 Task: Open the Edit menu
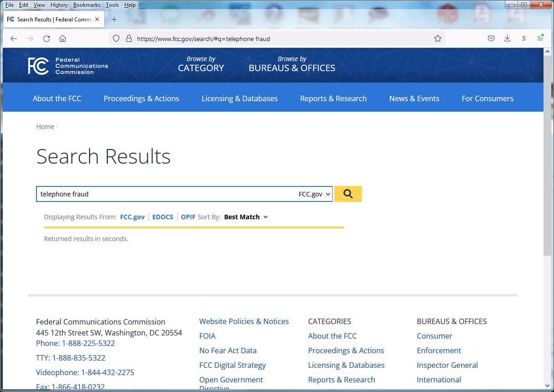(24, 5)
